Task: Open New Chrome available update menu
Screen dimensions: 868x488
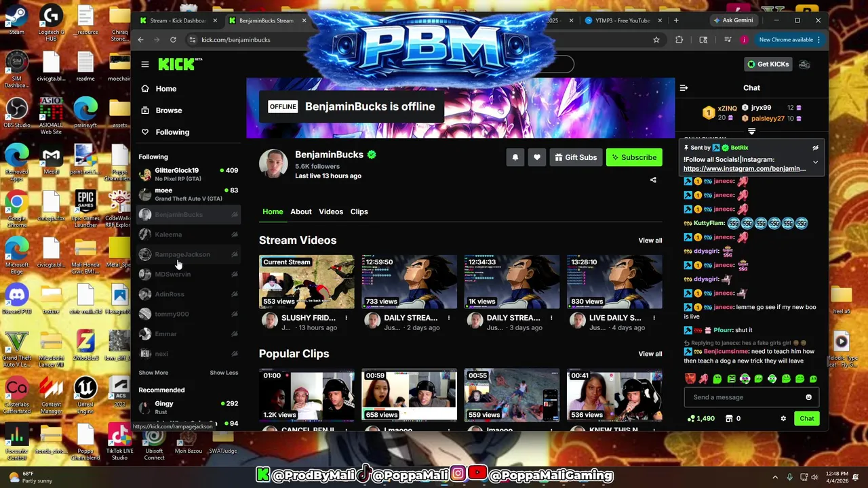Action: point(790,40)
